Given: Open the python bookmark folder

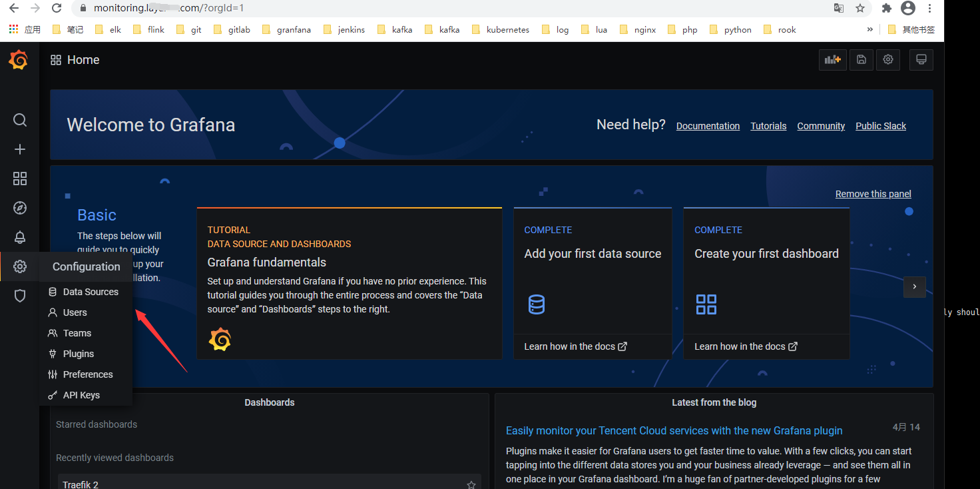Looking at the screenshot, I should click(731, 29).
